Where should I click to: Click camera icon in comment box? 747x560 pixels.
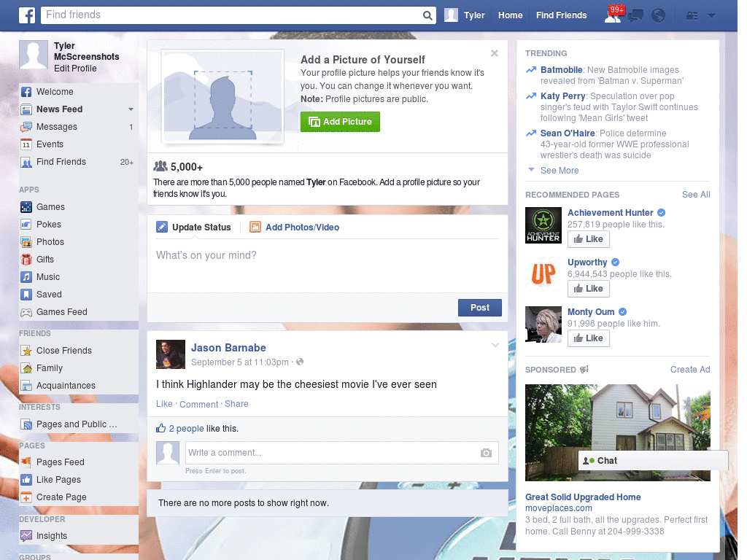coord(486,453)
